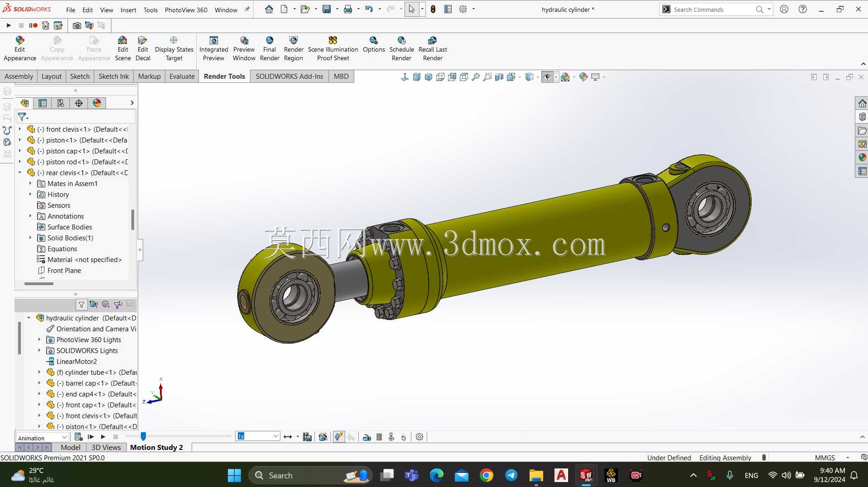This screenshot has width=868, height=487.
Task: Start Integrated Preview rendering
Action: [214, 48]
